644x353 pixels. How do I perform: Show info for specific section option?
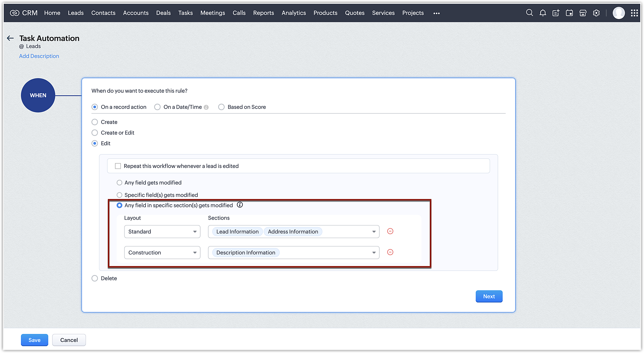[x=240, y=205]
